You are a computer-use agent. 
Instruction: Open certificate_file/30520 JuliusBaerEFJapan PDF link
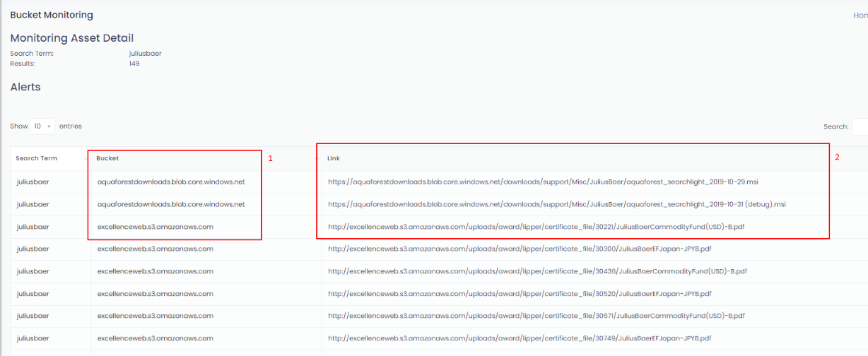point(520,294)
